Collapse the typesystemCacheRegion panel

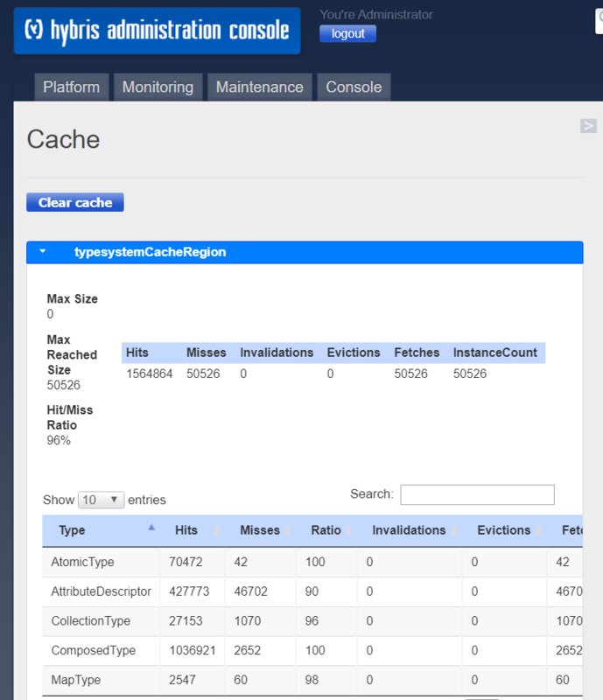click(x=42, y=251)
